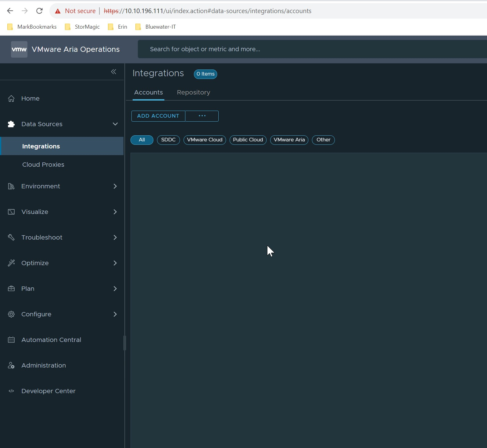This screenshot has height=448, width=487.
Task: Filter integrations by Other
Action: point(323,140)
